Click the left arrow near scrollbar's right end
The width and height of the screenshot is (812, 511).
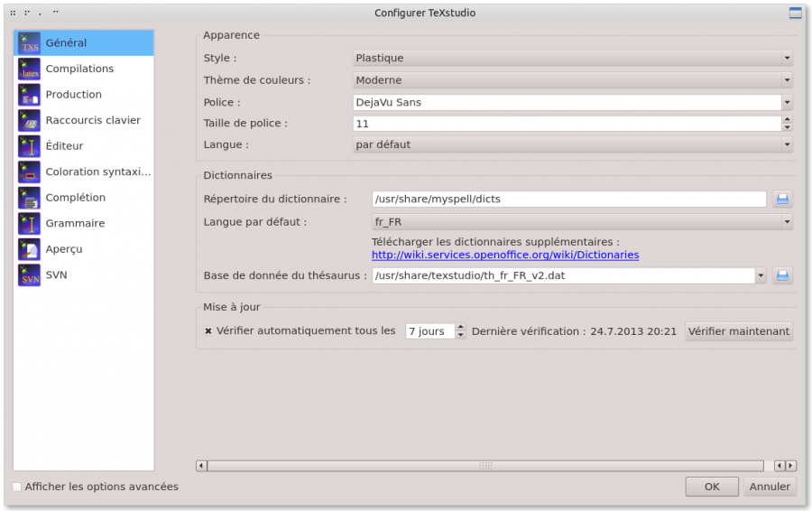click(x=780, y=466)
